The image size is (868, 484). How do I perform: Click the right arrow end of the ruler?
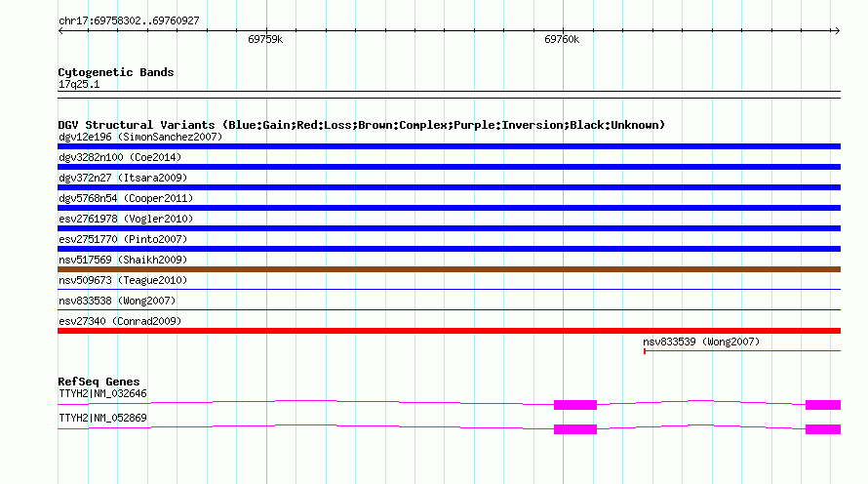coord(837,30)
